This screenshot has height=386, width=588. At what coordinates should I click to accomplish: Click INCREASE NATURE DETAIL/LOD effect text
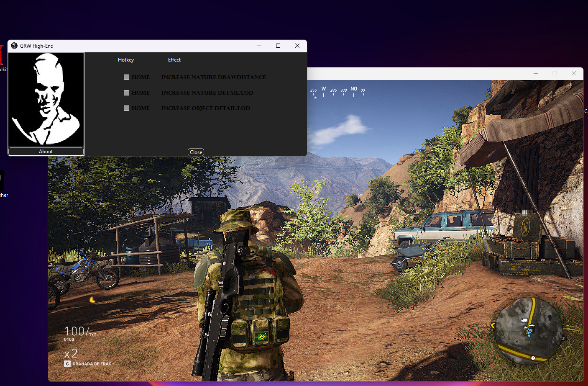point(207,93)
